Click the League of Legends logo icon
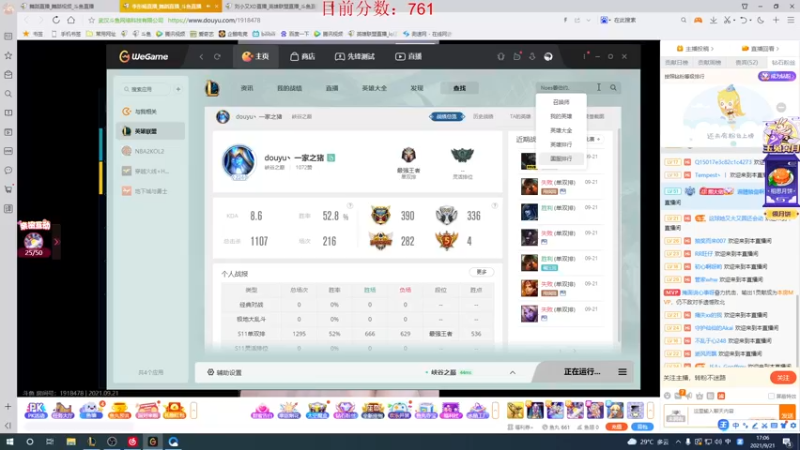Screen dimensions: 800x450 coord(212,88)
